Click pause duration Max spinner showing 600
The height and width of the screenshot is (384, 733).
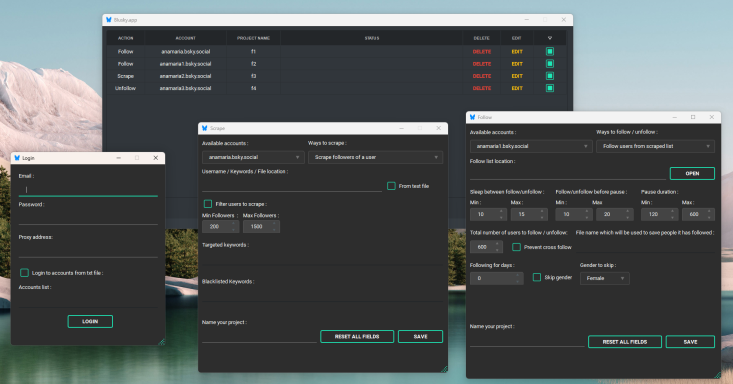coord(698,214)
